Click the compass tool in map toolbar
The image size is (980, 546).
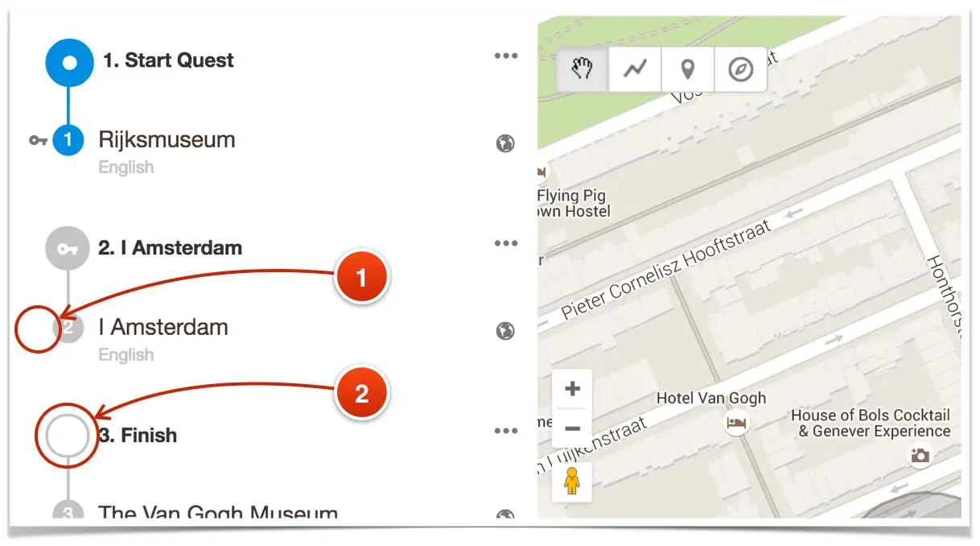(x=740, y=69)
